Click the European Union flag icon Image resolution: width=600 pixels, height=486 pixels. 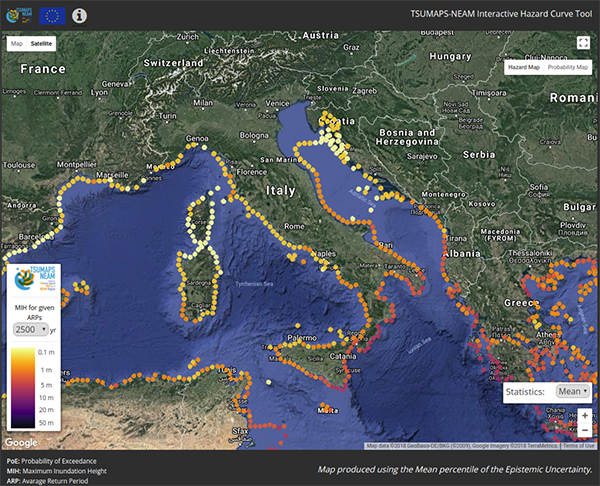tap(52, 16)
